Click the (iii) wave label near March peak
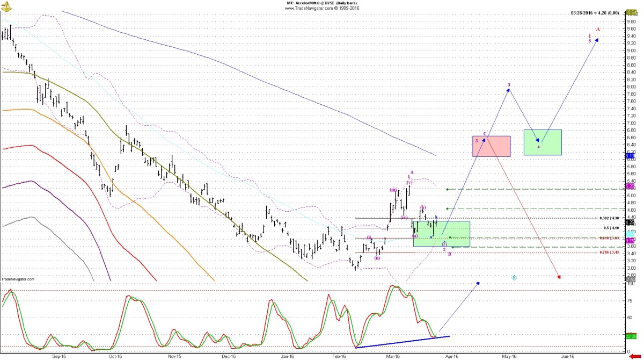 tap(393, 190)
